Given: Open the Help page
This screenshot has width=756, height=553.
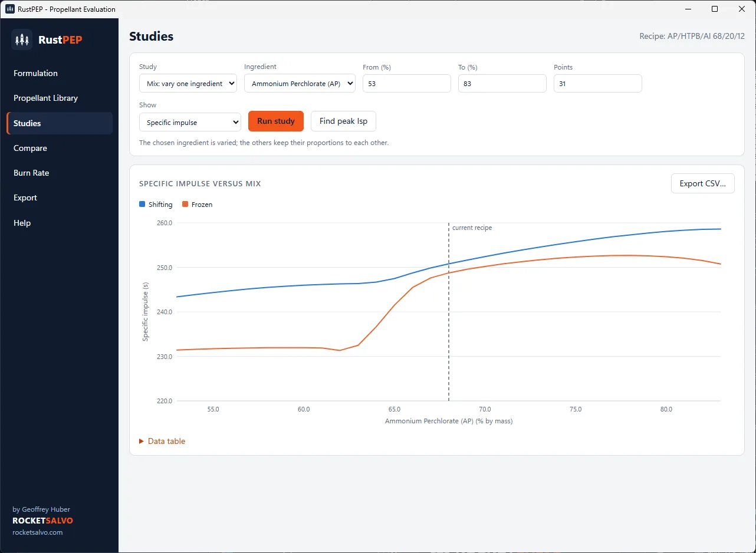Looking at the screenshot, I should [x=59, y=223].
